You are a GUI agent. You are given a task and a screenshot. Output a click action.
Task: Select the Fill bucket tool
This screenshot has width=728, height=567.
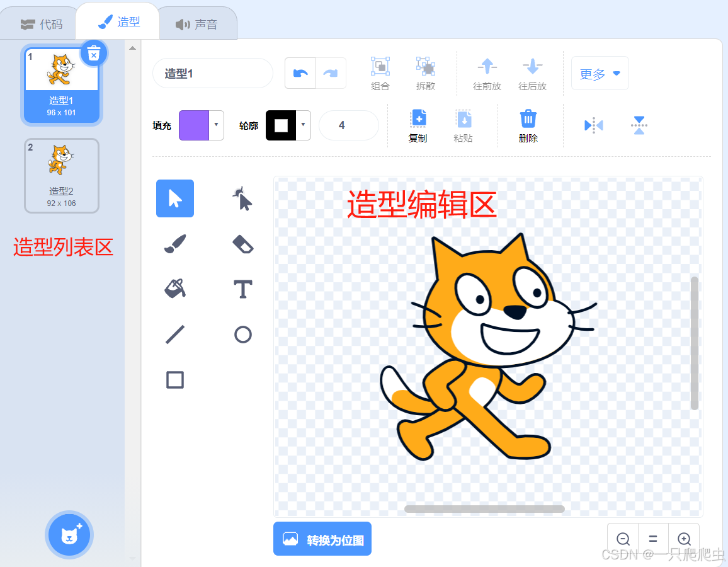pos(174,289)
